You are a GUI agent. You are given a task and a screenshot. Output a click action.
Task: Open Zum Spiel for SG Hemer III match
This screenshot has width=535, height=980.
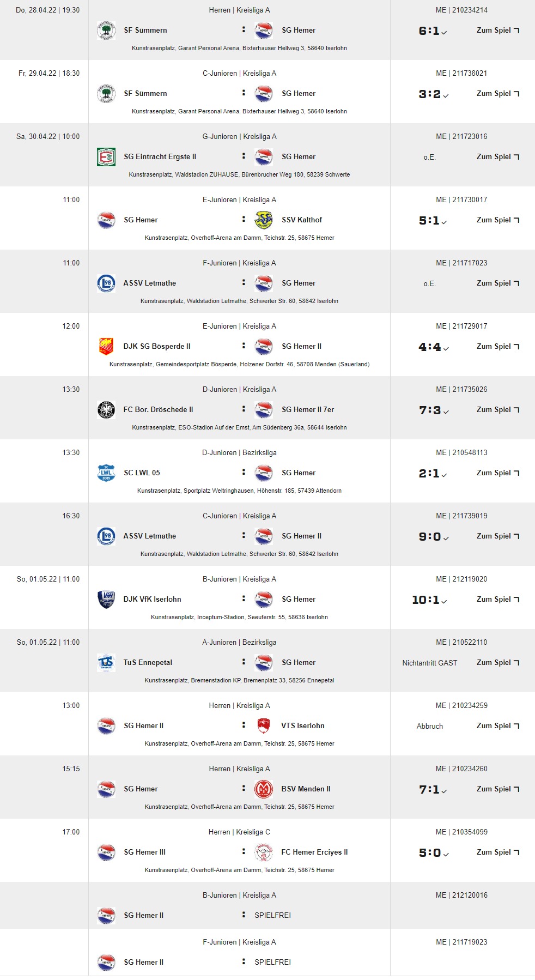(497, 852)
